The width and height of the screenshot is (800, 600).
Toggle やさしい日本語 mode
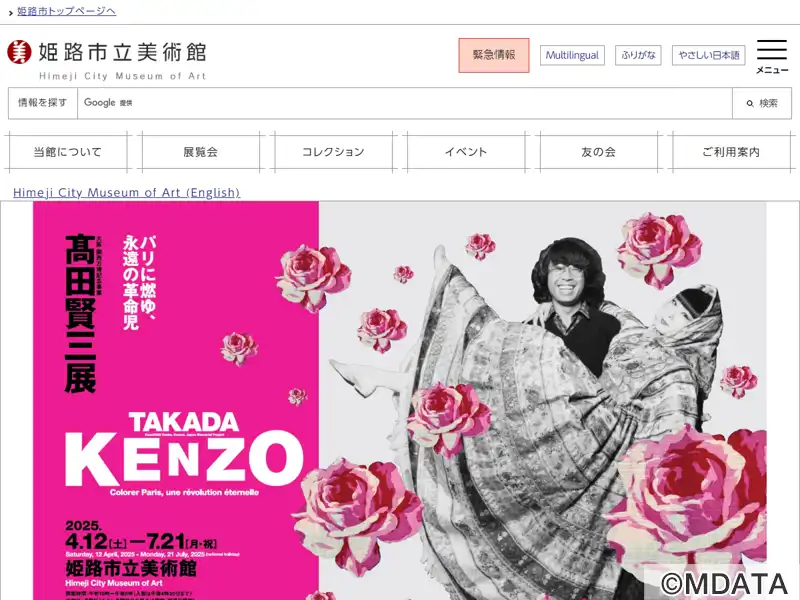click(x=709, y=55)
